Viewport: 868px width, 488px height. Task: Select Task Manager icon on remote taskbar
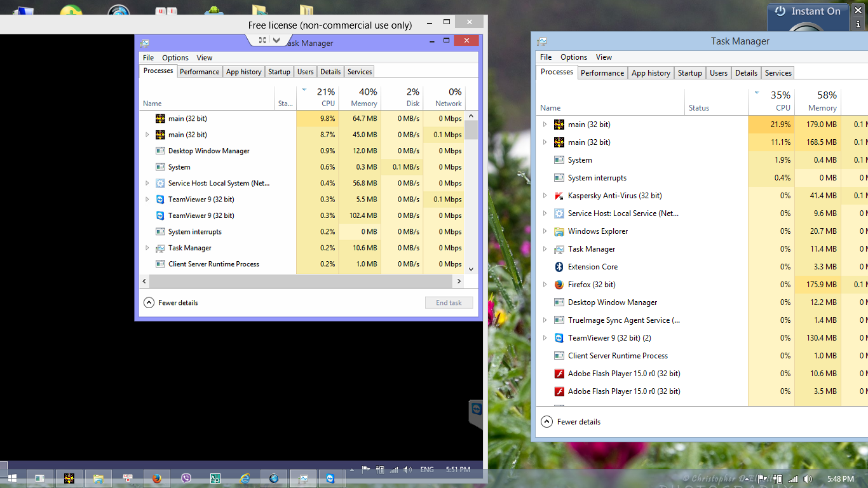[303, 478]
